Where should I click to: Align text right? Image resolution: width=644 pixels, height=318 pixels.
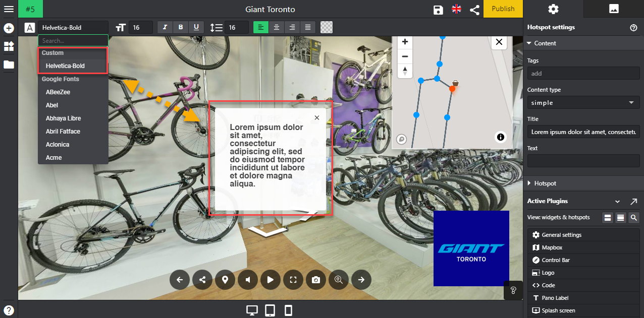coord(292,27)
